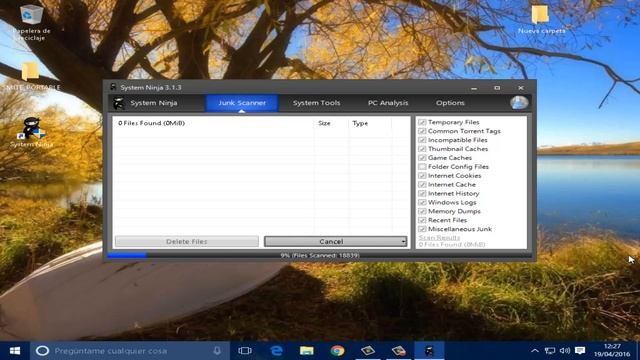Toggle Miscellaneous Junk checkbox

click(x=422, y=229)
